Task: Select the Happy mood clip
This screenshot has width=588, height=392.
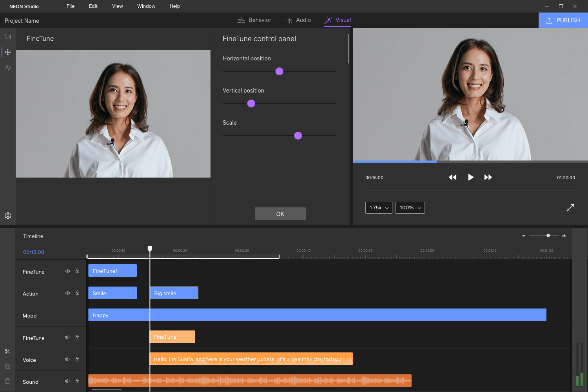Action: [317, 315]
